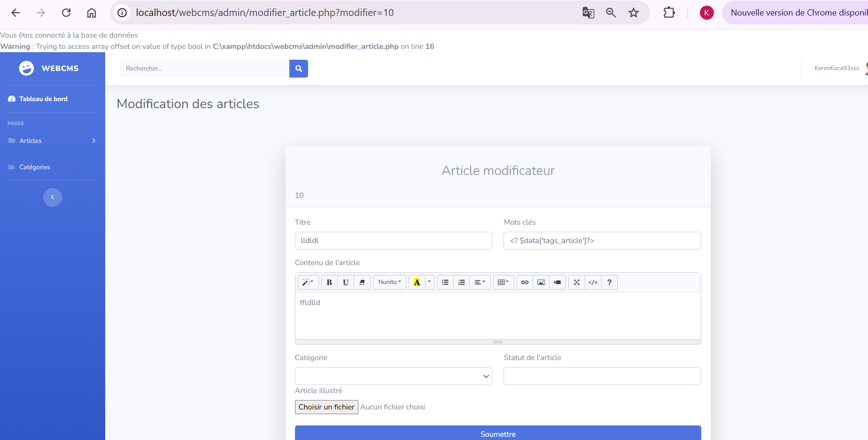Open the editor help question mark
The width and height of the screenshot is (868, 440).
coord(609,283)
